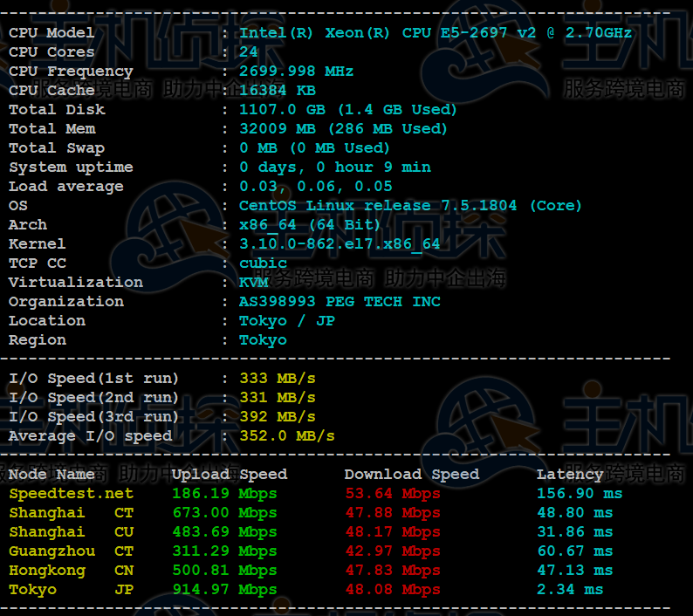
Task: Click the Location value Tokyo / JP
Action: (x=287, y=321)
